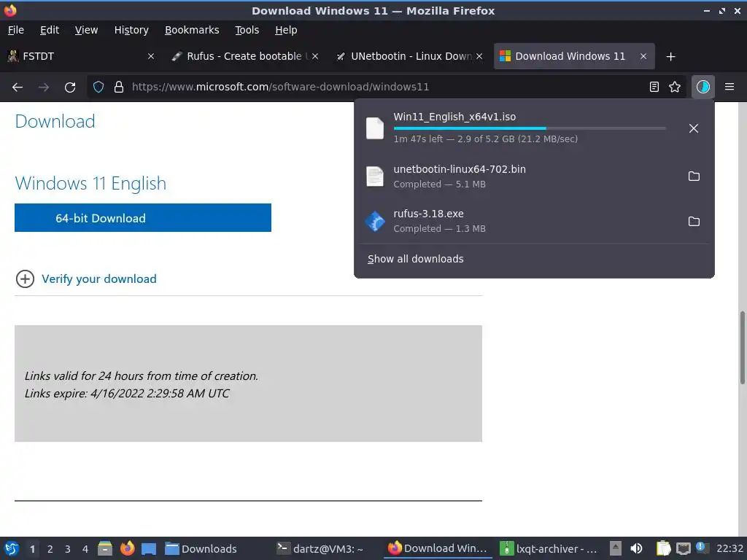
Task: Click the taskbar clock 22:32
Action: click(729, 548)
